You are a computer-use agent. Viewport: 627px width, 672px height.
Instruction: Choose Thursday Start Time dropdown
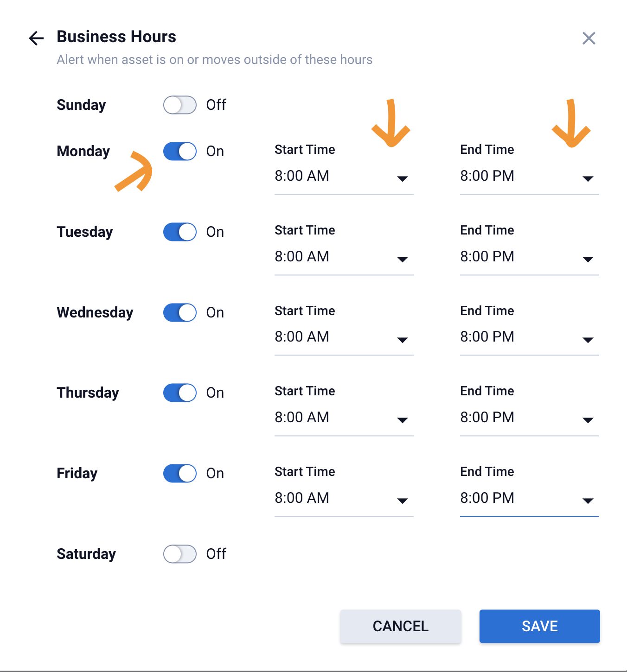click(343, 418)
